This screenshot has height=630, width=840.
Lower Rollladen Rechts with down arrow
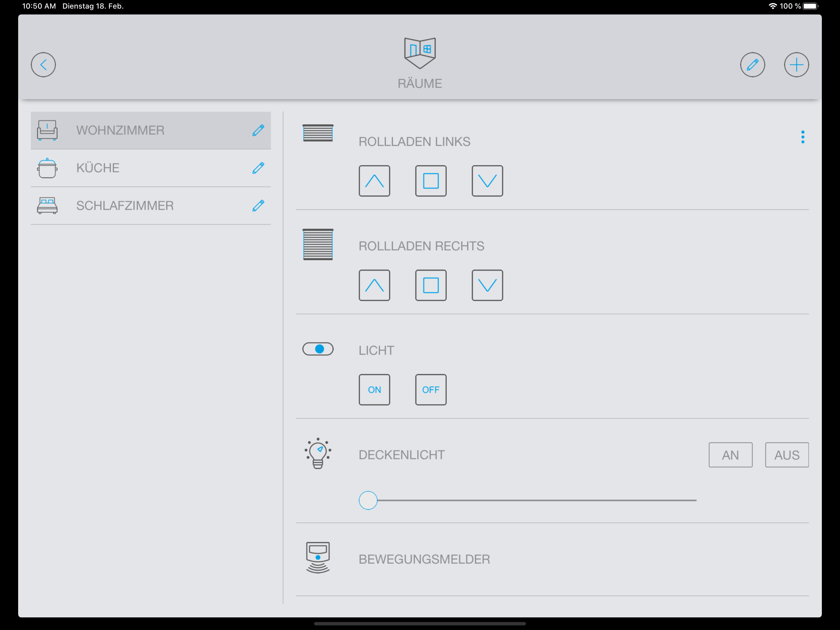coord(487,285)
